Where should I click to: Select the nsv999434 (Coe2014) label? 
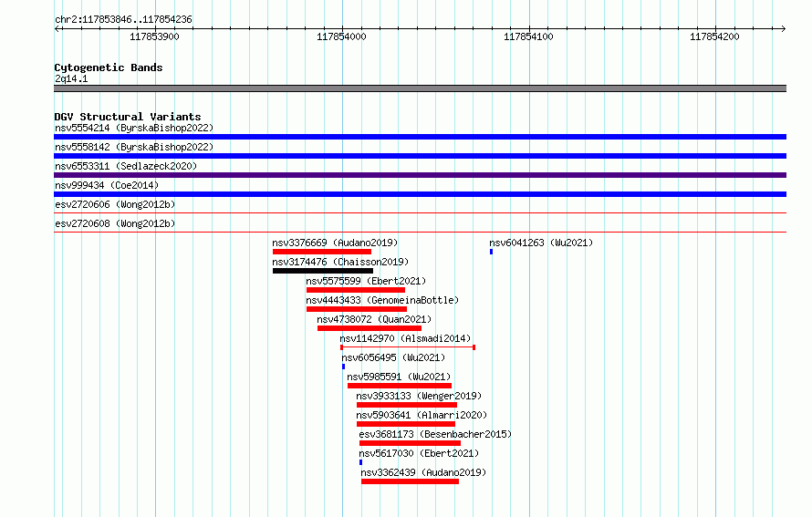107,185
